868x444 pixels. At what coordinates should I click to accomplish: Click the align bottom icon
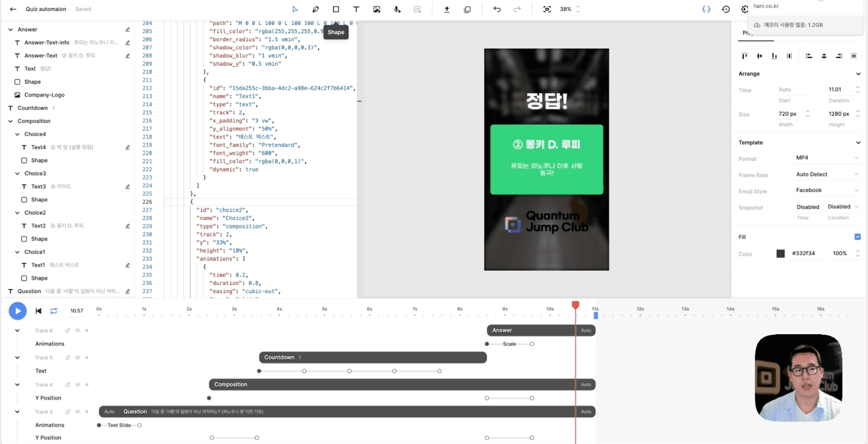point(774,56)
